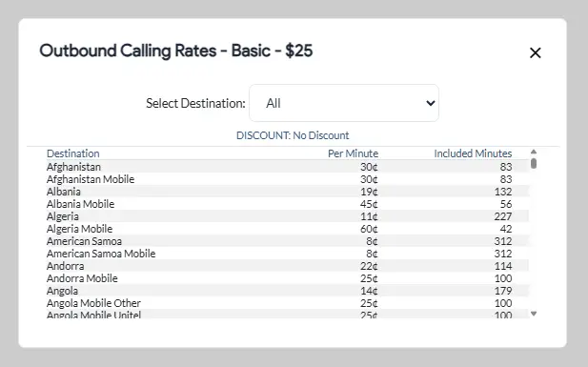Click the 114 included minutes value
Screen dimensions: 588x367
pyautogui.click(x=503, y=266)
